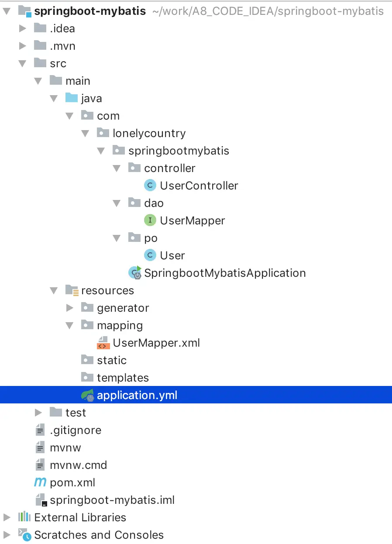Click the UserMapper.xml file icon

pos(103,343)
